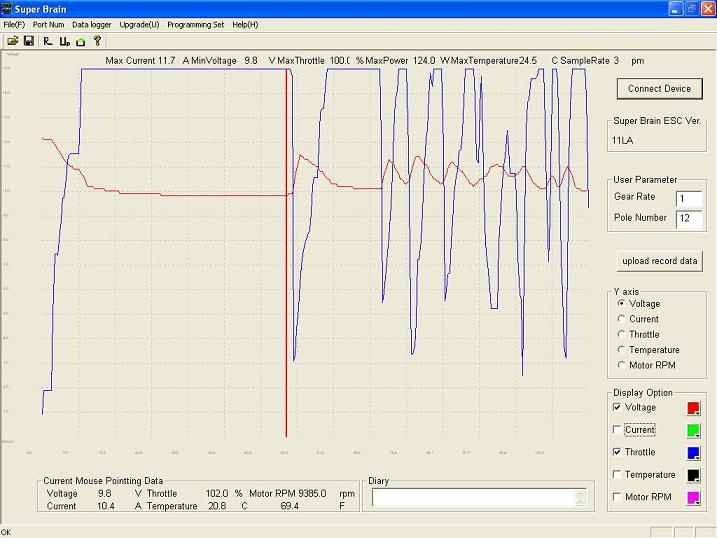Screen dimensions: 717x538
Task: Open the Port Num menu
Action: point(48,25)
